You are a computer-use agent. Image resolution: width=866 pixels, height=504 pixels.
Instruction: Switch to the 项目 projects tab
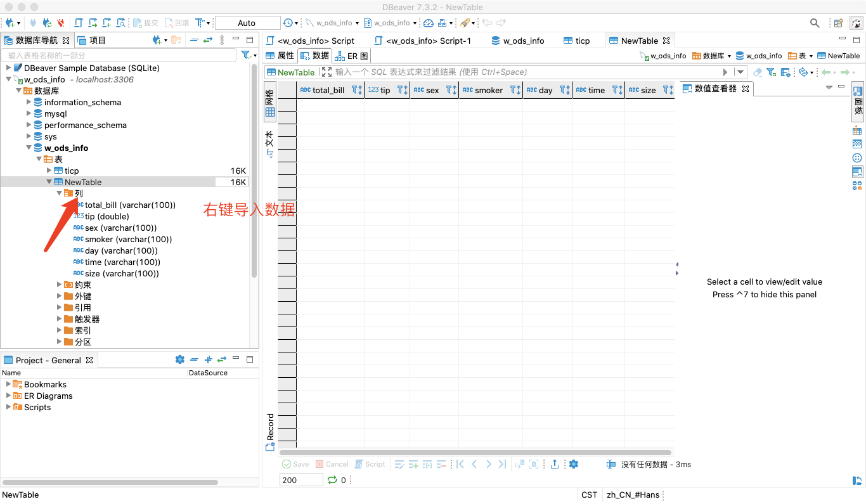pos(92,40)
